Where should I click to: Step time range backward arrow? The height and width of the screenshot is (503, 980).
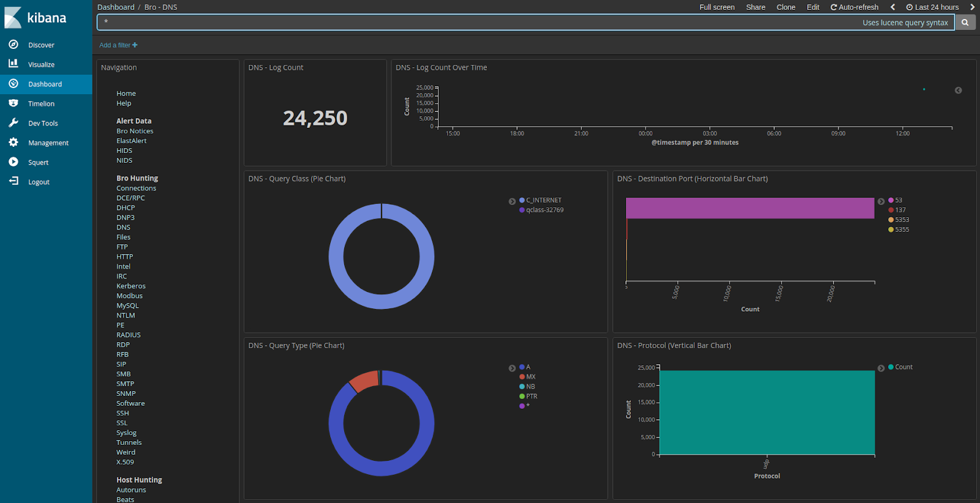(x=893, y=7)
